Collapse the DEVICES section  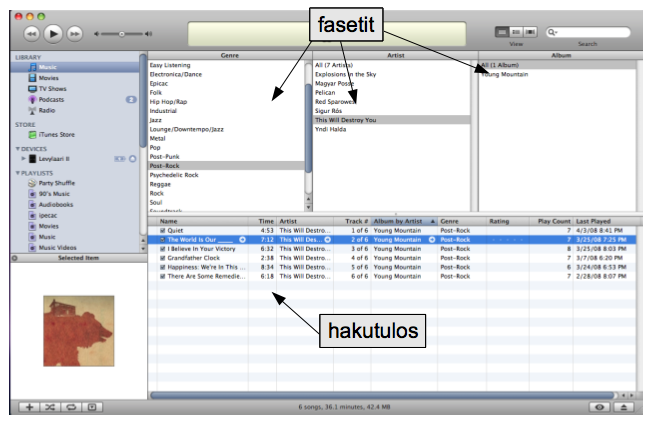[18, 149]
